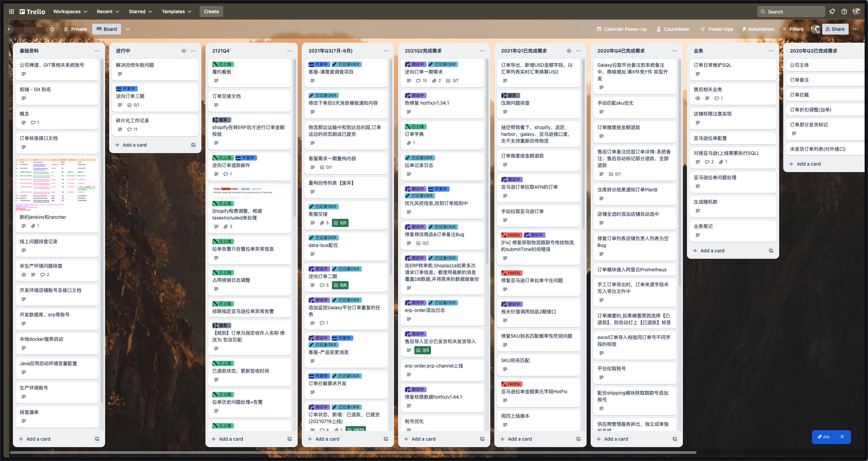Click the Search input field
This screenshot has width=868, height=461.
[x=791, y=12]
